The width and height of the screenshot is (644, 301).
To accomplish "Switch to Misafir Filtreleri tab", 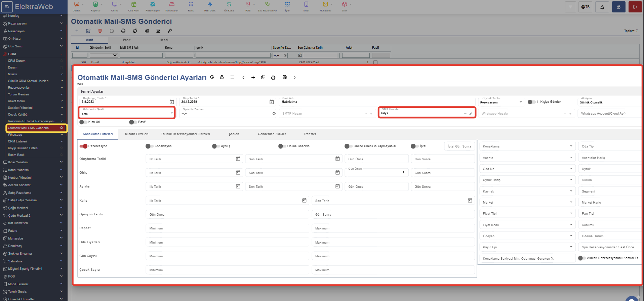I will click(x=136, y=134).
